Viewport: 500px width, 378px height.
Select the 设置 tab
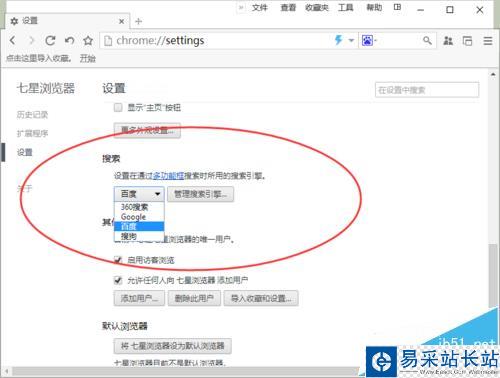[x=68, y=21]
